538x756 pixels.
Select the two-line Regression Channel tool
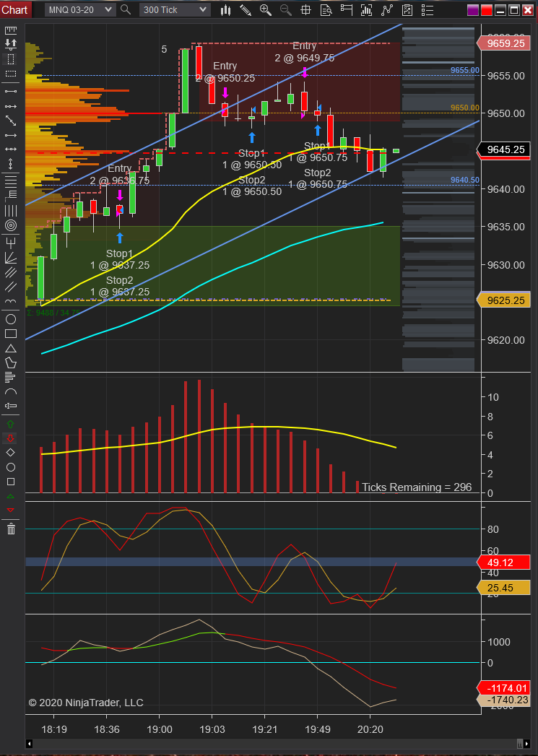click(11, 287)
